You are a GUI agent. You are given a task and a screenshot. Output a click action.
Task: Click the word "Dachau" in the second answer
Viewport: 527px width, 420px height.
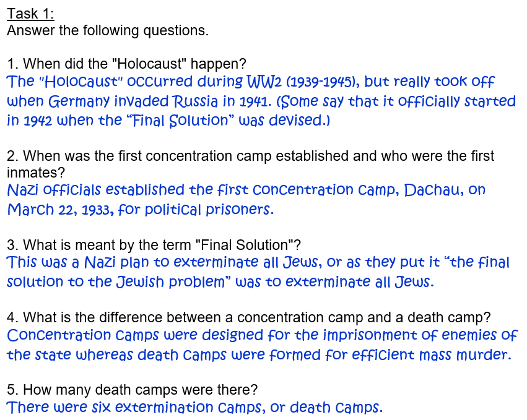[x=431, y=190]
